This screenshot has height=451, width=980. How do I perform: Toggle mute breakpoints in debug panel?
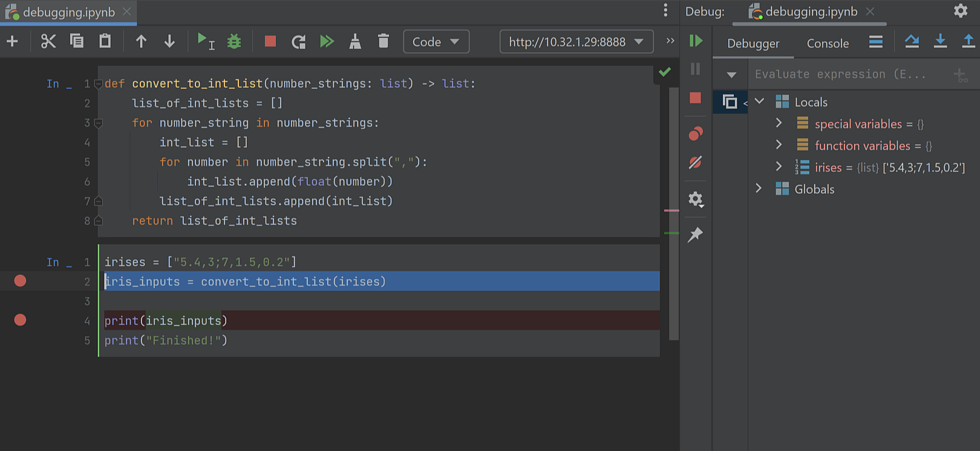point(696,162)
